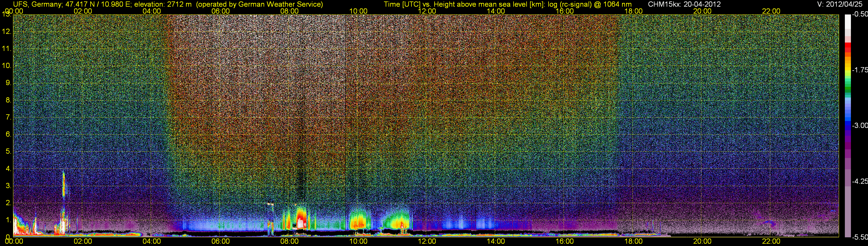Viewport: 868px width, 246px height.
Task: Click the station title starting "UFS, Germany"
Action: coord(168,4)
